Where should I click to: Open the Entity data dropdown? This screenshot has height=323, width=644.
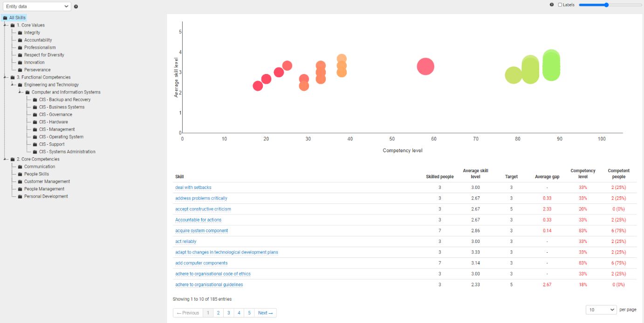[x=36, y=7]
